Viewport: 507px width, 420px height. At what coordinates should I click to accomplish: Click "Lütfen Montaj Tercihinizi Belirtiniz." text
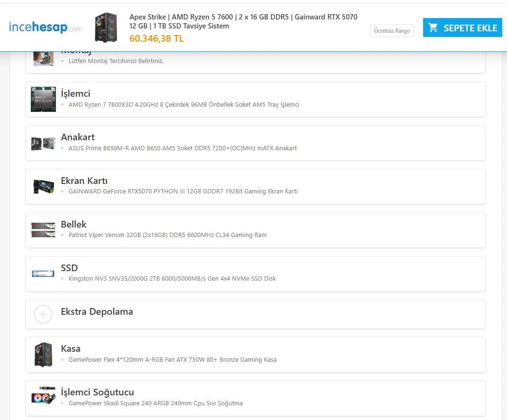[116, 61]
